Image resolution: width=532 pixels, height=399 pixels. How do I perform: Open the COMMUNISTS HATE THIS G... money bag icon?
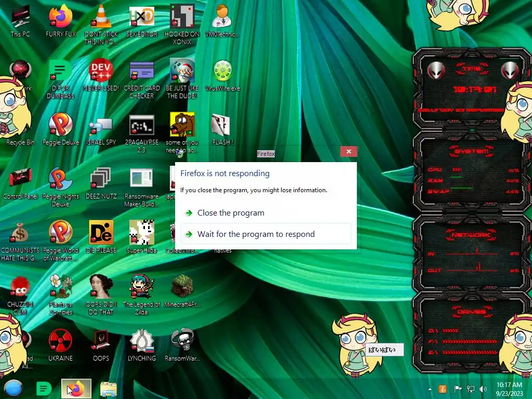click(20, 241)
